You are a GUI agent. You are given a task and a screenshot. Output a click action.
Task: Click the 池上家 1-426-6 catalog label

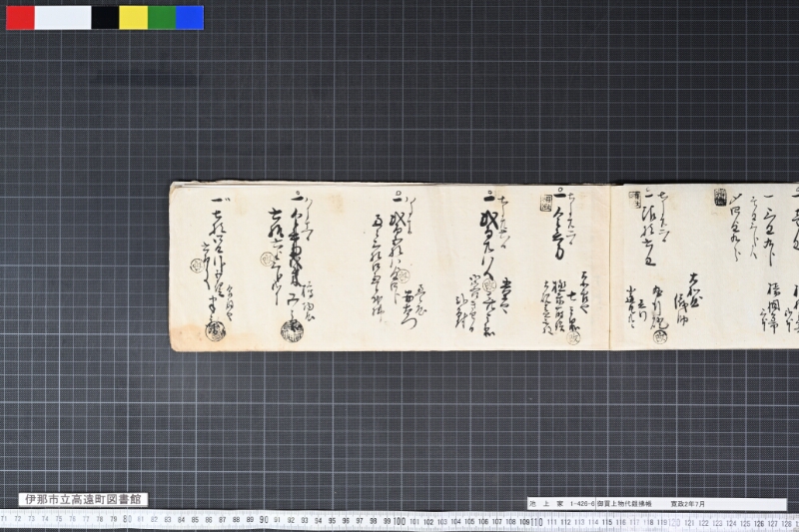(561, 503)
